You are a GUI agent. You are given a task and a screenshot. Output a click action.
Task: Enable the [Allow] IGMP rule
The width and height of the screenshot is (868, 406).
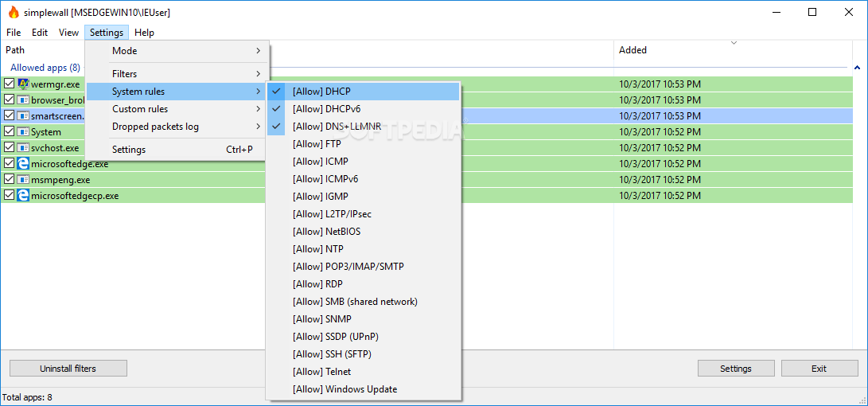point(363,197)
